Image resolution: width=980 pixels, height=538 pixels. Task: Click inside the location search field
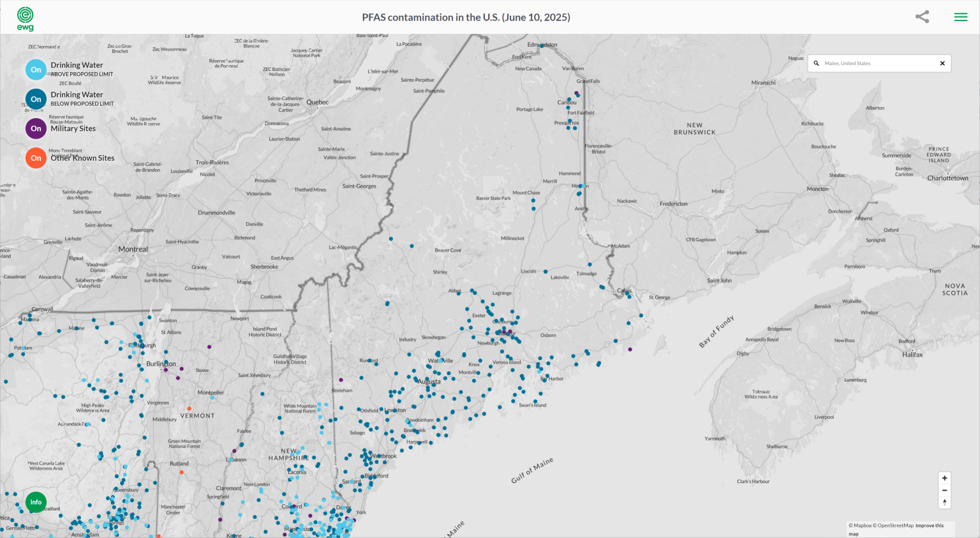coord(874,63)
